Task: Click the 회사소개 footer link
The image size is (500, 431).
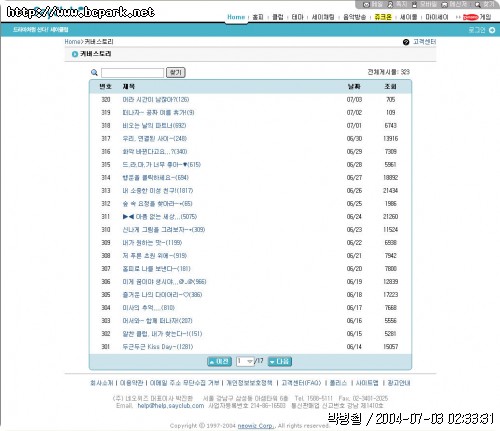Action: [102, 383]
